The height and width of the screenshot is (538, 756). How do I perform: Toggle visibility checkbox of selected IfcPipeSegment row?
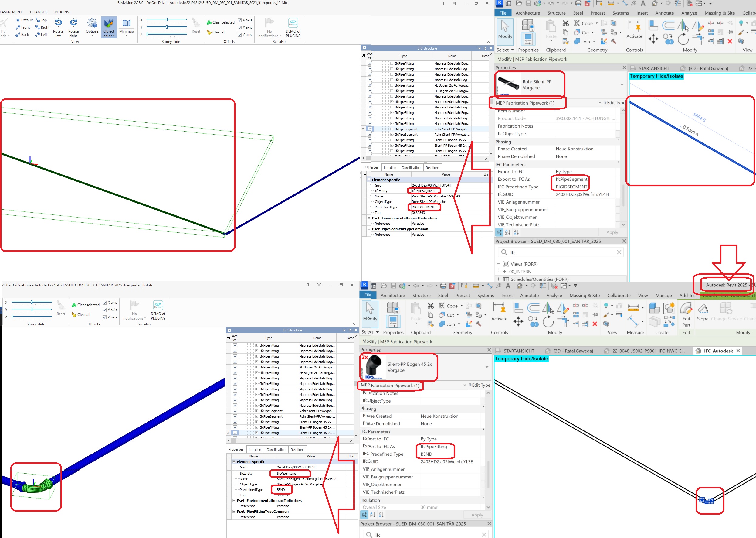[370, 129]
